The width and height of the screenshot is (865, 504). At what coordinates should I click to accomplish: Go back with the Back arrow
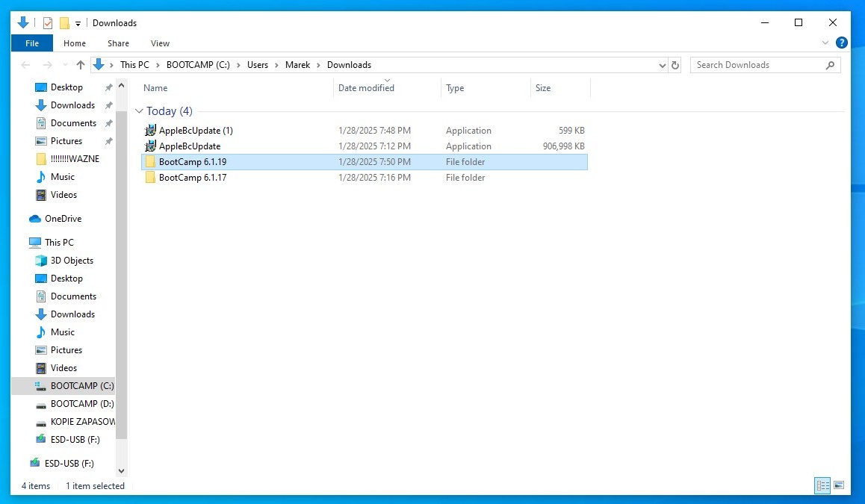25,65
